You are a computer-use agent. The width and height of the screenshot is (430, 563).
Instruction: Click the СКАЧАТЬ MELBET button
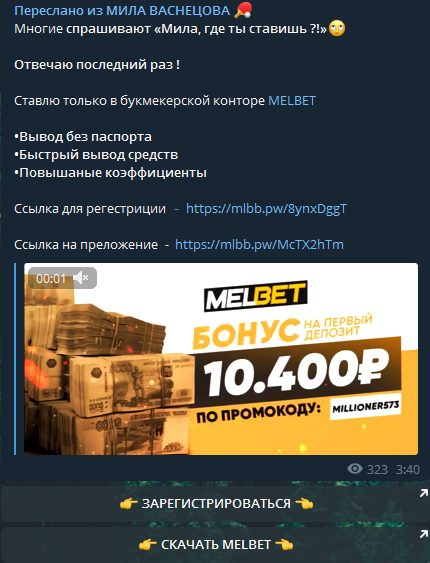tap(215, 545)
